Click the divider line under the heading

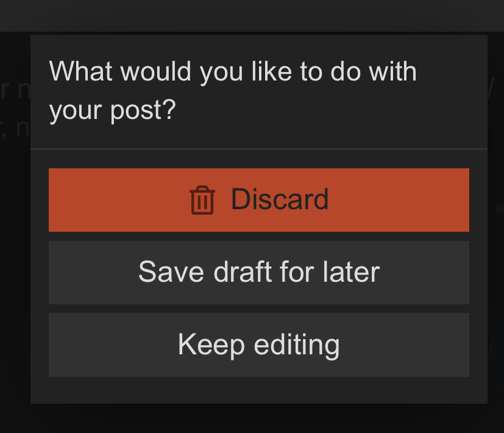tap(258, 148)
